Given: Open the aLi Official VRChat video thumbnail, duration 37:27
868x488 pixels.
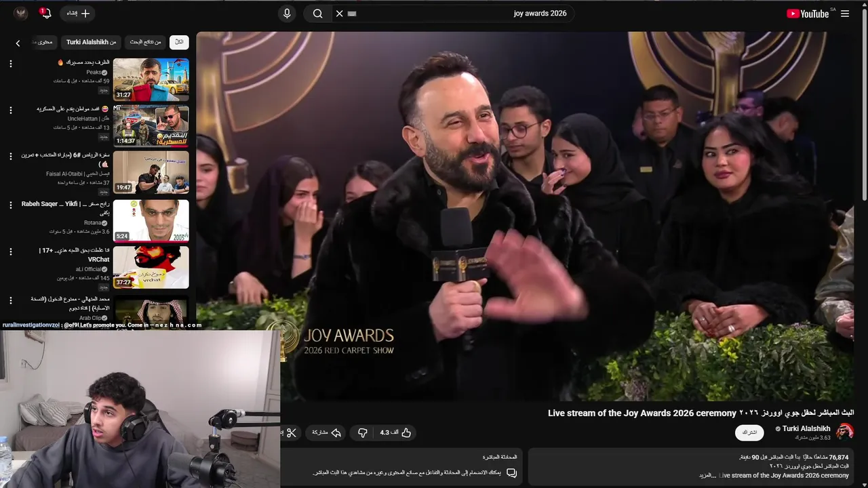Looking at the screenshot, I should [151, 267].
